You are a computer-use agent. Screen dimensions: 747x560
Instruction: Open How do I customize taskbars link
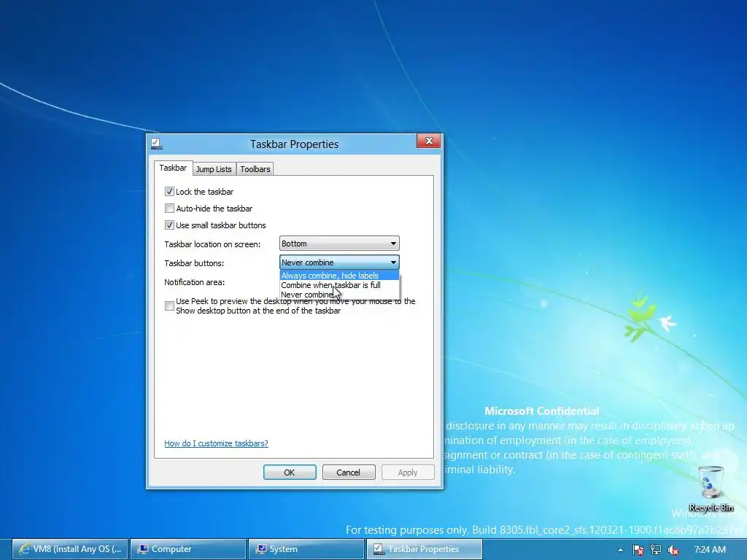[x=216, y=443]
